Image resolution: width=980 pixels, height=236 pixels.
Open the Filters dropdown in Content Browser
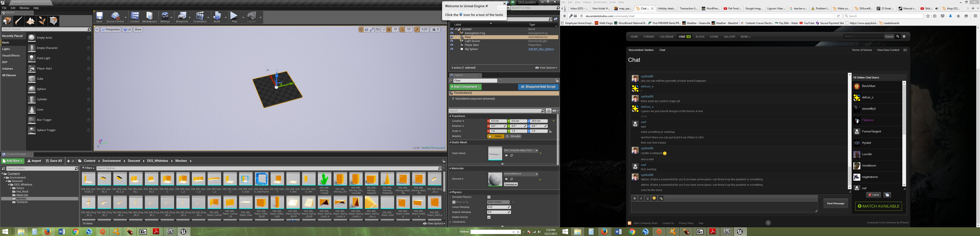(88, 168)
